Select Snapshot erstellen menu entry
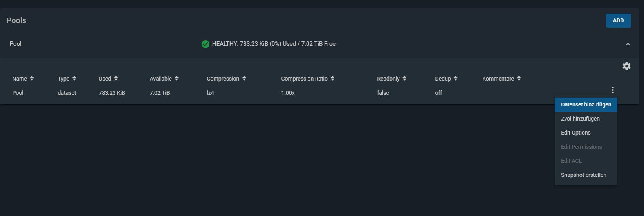644x216 pixels. tap(586, 175)
